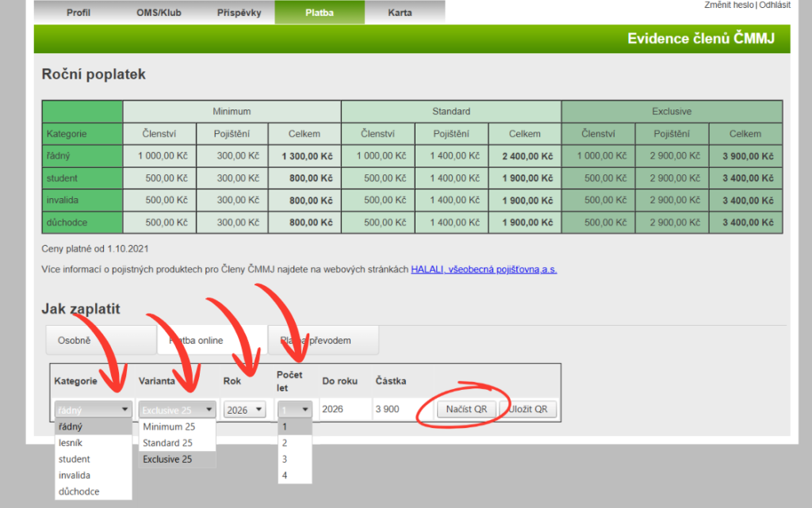This screenshot has height=508, width=812.
Task: Click the Standard column group header
Action: 451,111
